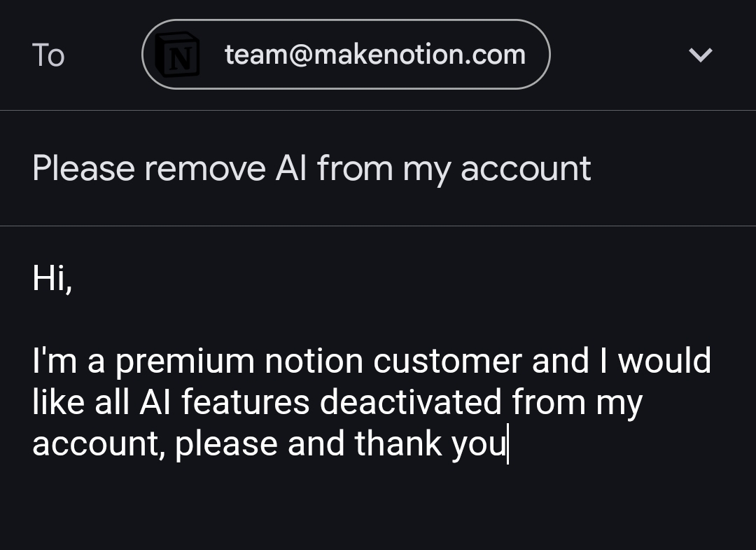Click the word "premium" in the body
This screenshot has width=756, height=550.
[185, 362]
